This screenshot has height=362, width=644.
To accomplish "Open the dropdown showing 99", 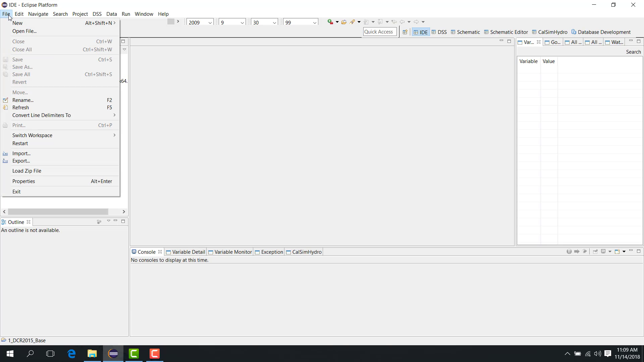I will (315, 22).
